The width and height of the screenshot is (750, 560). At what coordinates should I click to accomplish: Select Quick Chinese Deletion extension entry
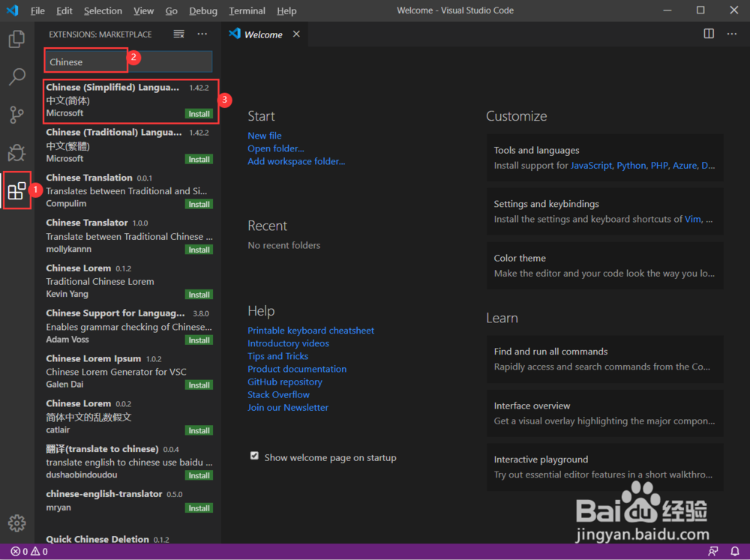click(128, 538)
